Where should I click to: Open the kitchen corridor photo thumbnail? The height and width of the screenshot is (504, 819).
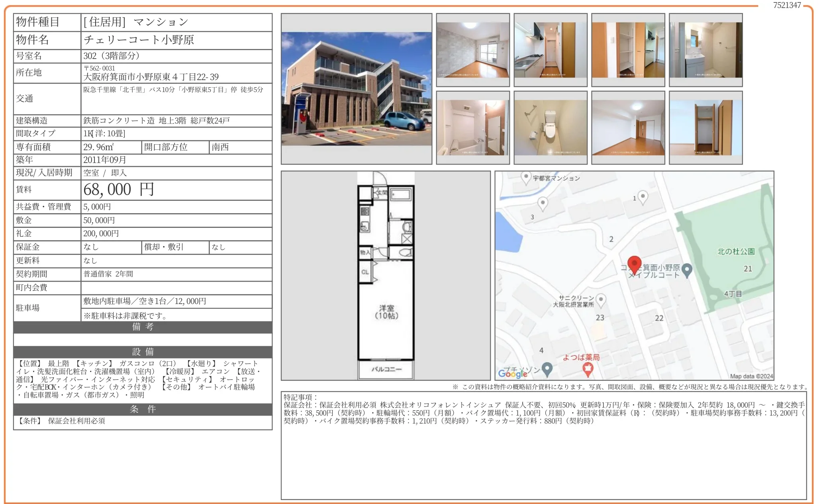(x=550, y=50)
